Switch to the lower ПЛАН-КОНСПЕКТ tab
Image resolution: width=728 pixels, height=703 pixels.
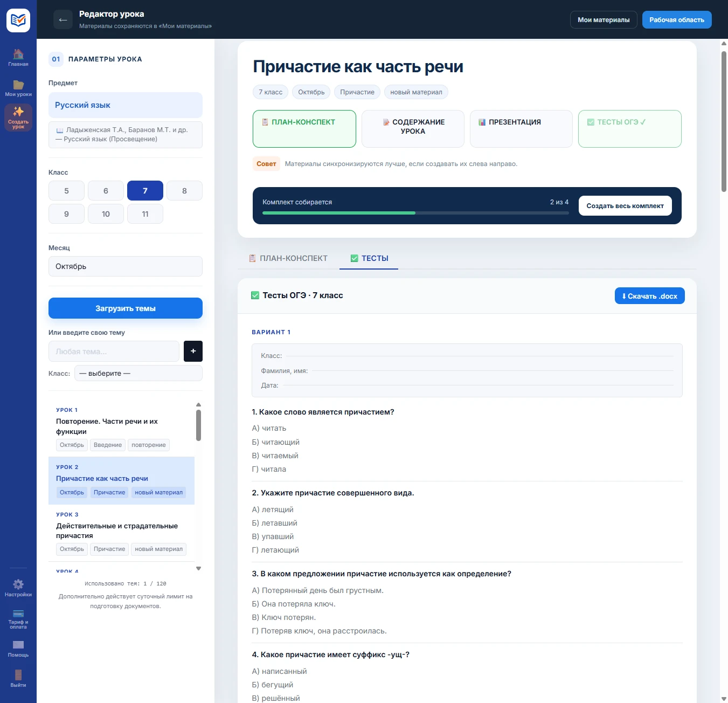(288, 258)
